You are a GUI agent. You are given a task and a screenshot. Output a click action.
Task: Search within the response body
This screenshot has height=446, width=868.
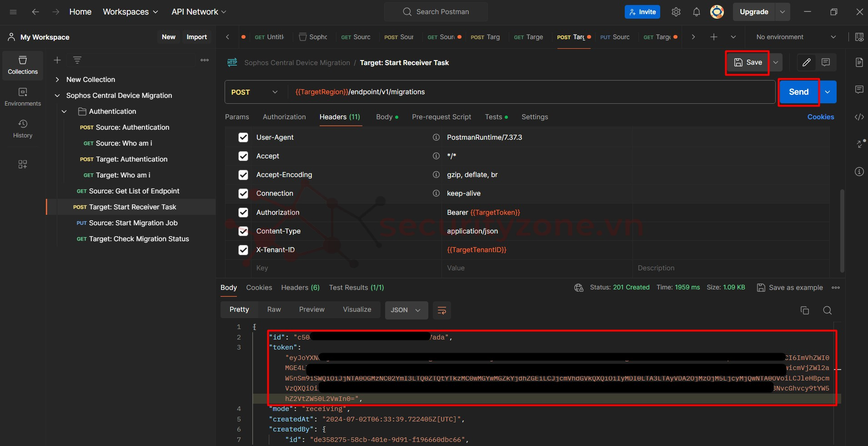tap(828, 310)
